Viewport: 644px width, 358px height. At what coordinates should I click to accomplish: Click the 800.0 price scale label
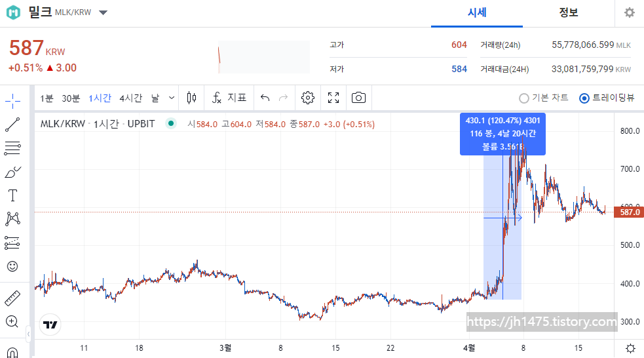click(630, 131)
